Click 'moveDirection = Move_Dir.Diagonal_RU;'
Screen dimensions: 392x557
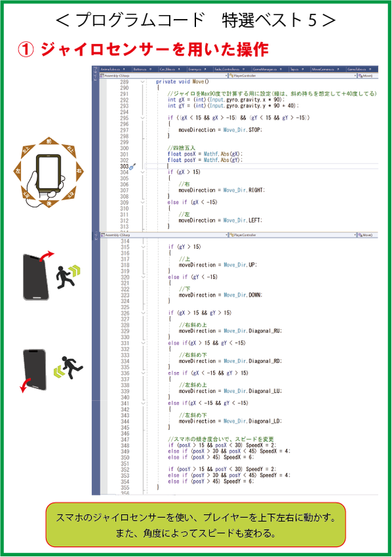click(231, 331)
